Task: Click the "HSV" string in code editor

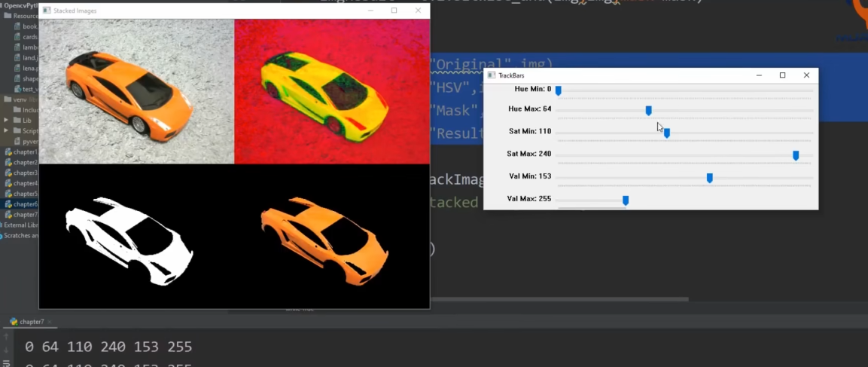Action: point(452,87)
